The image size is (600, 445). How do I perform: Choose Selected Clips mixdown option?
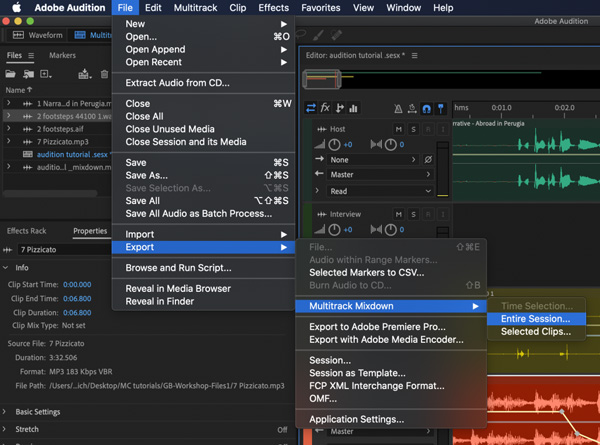(536, 331)
